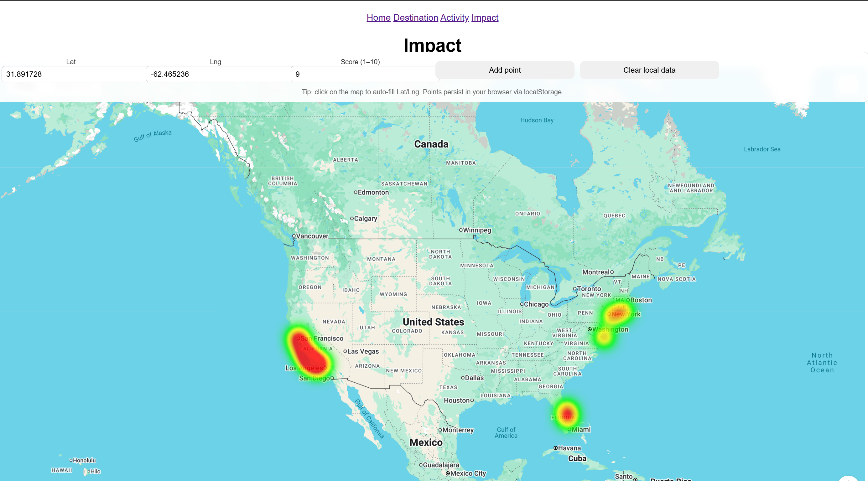Click the red heat spot over Florida
The height and width of the screenshot is (481, 868).
[x=567, y=413]
